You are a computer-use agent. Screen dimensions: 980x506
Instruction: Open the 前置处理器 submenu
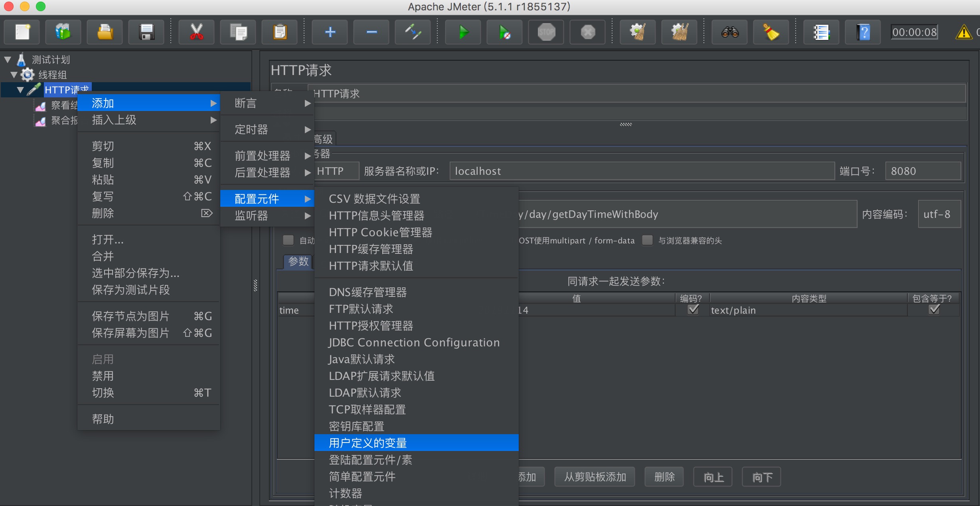tap(267, 156)
